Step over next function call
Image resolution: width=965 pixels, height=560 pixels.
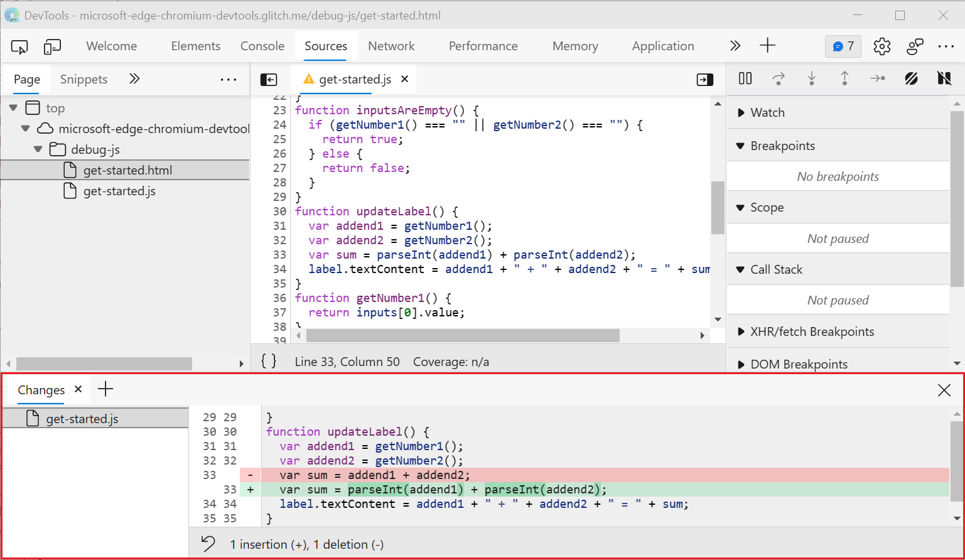(779, 78)
